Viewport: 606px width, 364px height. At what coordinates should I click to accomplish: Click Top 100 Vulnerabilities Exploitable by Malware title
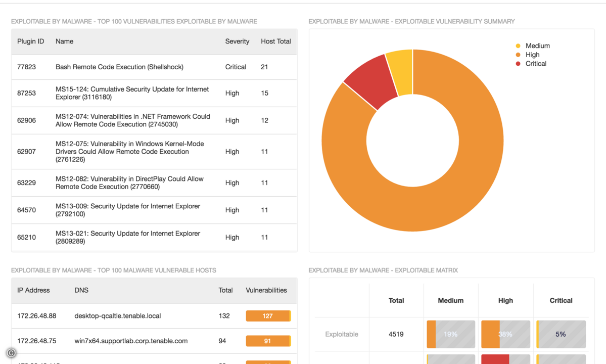[134, 21]
